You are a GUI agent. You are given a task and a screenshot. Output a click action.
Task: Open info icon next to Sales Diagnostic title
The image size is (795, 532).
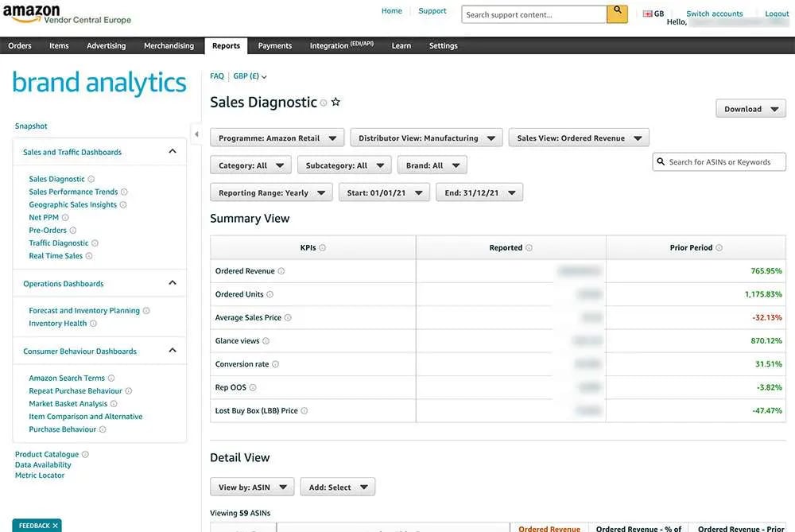324,103
